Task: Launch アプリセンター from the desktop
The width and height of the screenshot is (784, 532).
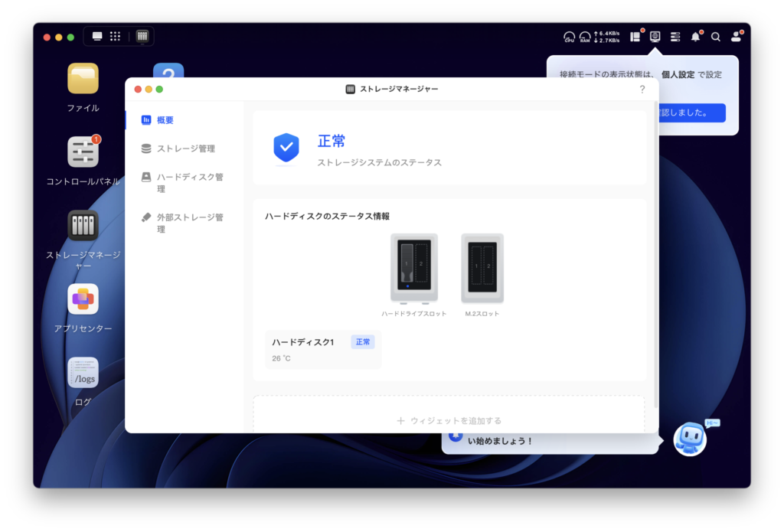Action: 83,299
